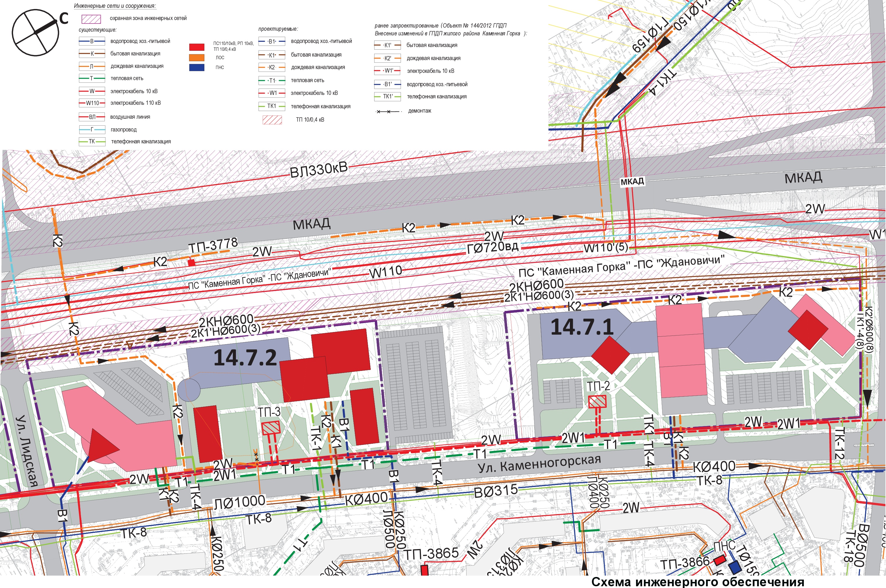Click the ВЛ330кВ power line label

click(318, 169)
